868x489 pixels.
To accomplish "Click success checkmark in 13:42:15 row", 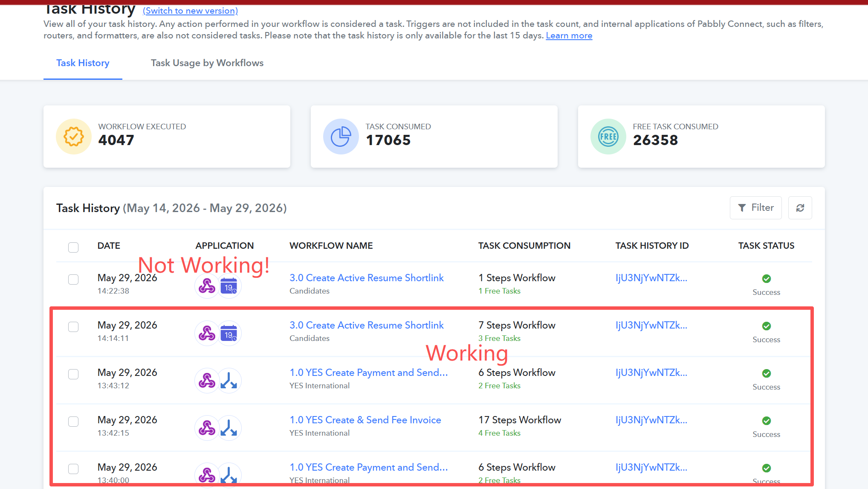I will [x=766, y=421].
